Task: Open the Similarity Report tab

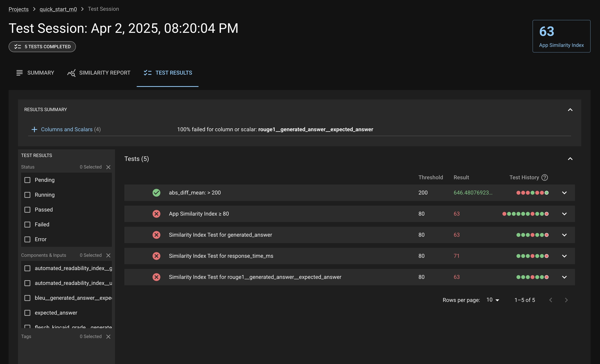Action: pyautogui.click(x=99, y=73)
